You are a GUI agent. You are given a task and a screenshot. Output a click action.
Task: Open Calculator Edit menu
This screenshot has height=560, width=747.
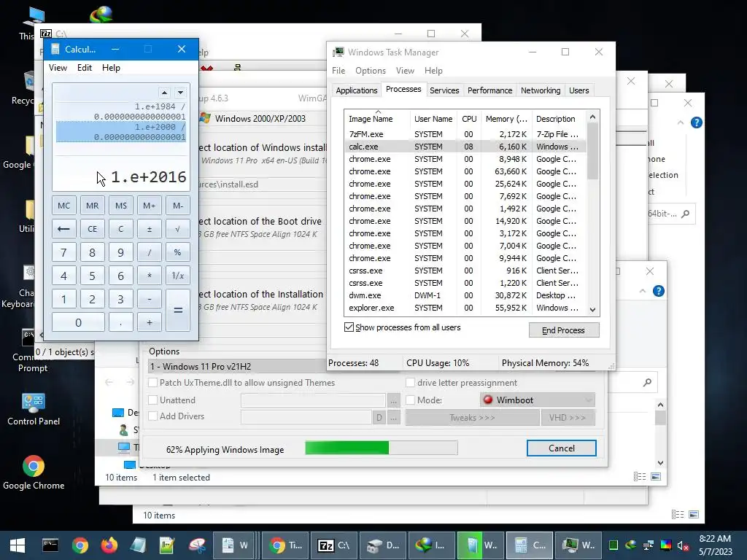click(85, 68)
